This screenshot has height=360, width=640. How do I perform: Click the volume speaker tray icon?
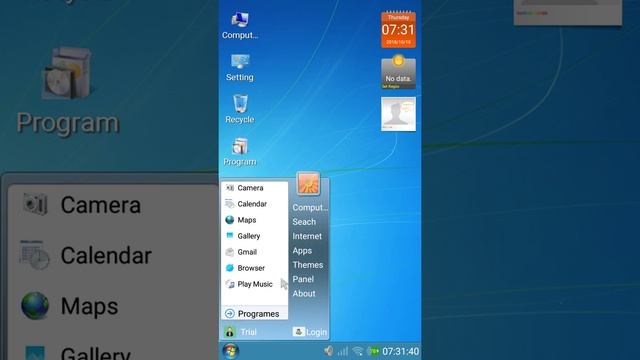[329, 351]
